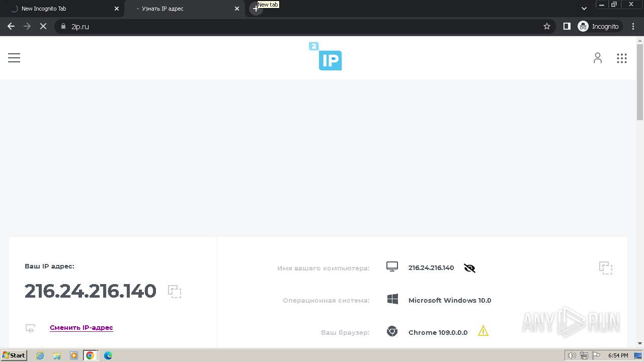Open the user account icon
This screenshot has width=644, height=362.
(x=597, y=58)
